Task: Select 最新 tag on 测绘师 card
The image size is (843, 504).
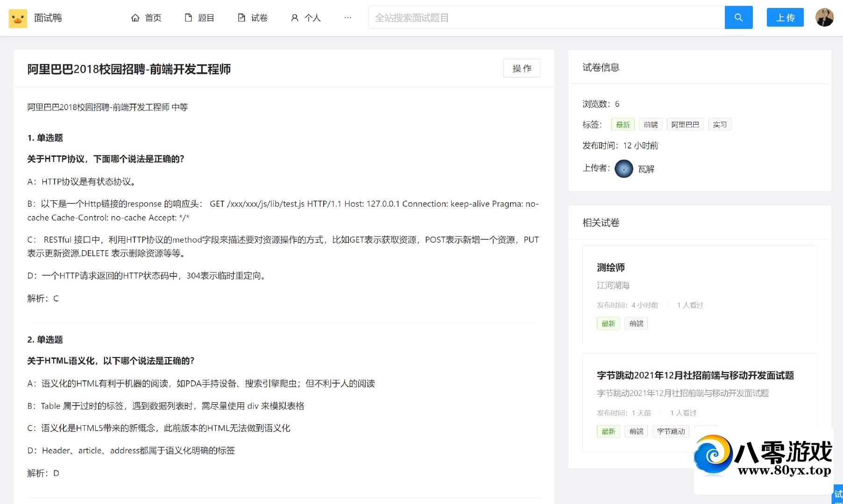Action: pos(608,323)
